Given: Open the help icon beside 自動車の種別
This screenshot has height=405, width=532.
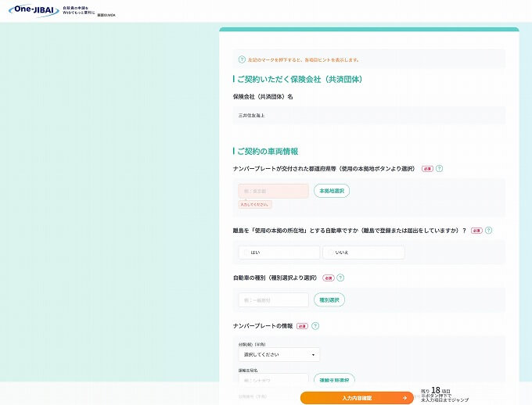Looking at the screenshot, I should 340,278.
